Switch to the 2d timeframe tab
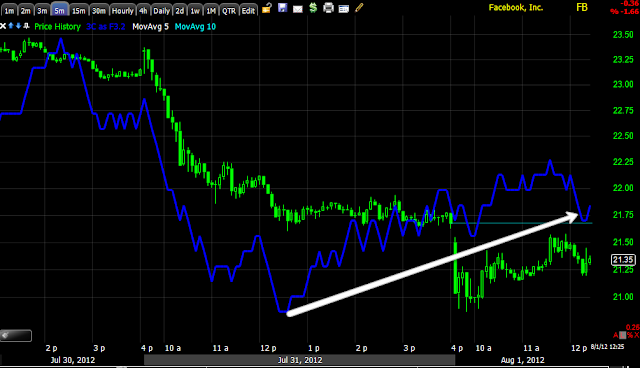 coord(180,11)
